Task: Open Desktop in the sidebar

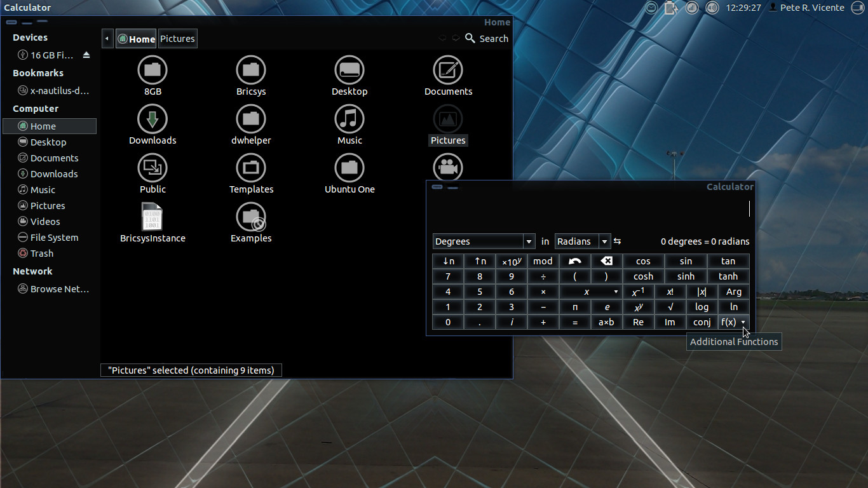Action: pos(48,142)
